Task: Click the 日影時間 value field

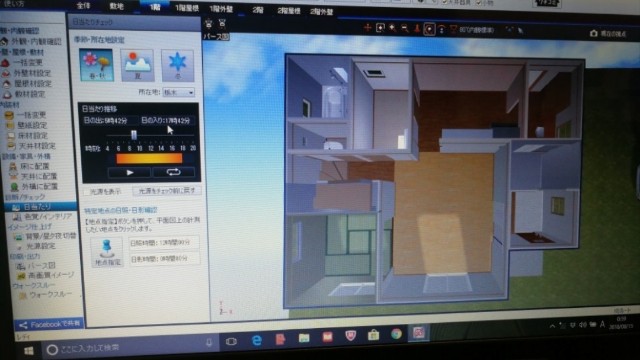Action: tap(164, 259)
